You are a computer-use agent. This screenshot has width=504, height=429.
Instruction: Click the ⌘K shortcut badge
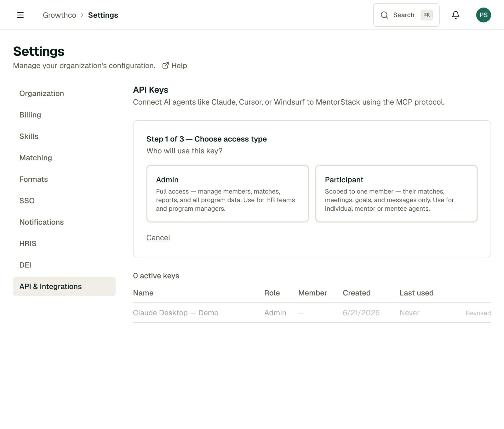[427, 15]
